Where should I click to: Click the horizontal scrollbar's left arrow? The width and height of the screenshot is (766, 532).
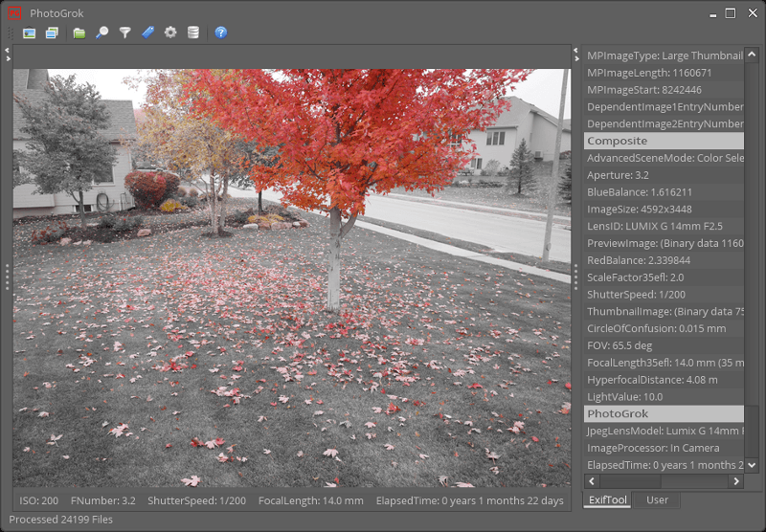point(591,480)
